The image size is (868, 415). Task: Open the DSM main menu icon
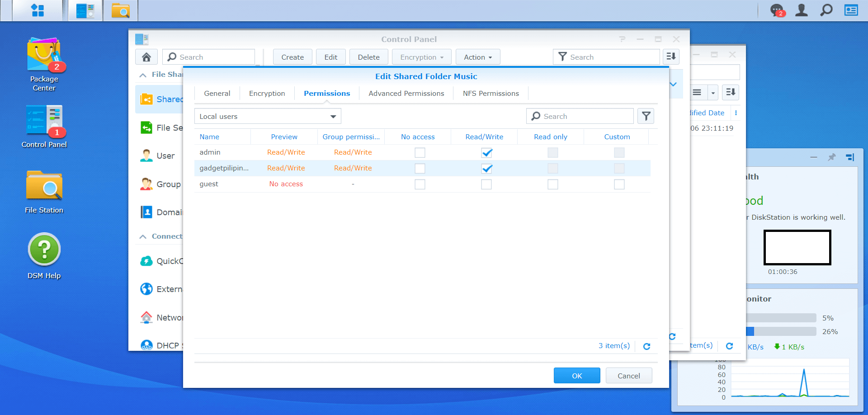point(38,10)
